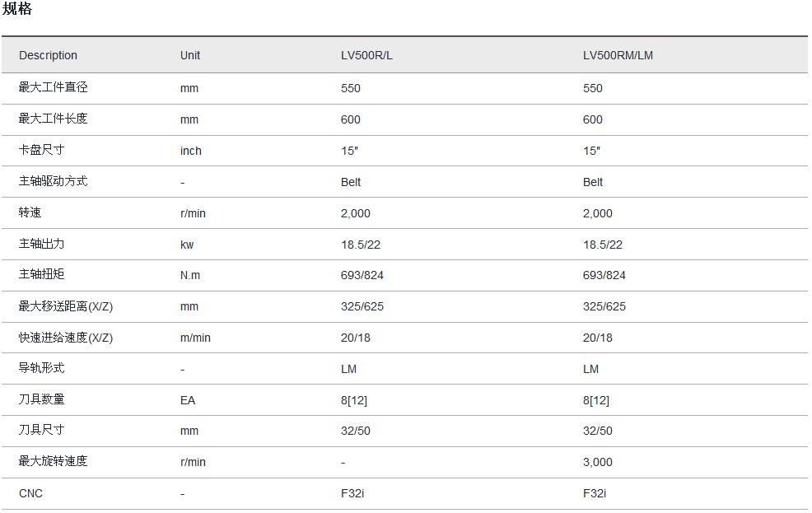Click the Unit column header
The height and width of the screenshot is (513, 812).
click(190, 55)
